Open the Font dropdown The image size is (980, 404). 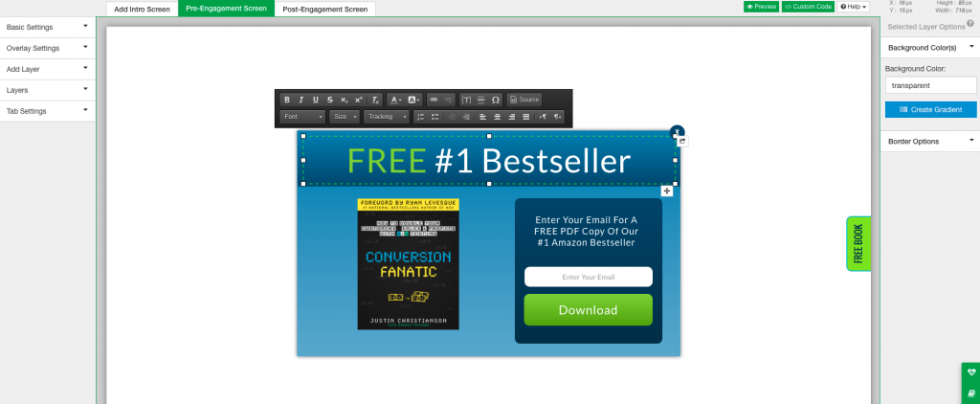(302, 117)
